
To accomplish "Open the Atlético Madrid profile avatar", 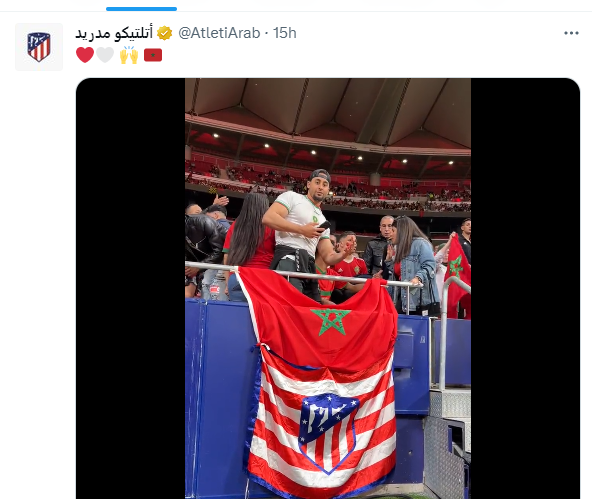I will point(39,47).
